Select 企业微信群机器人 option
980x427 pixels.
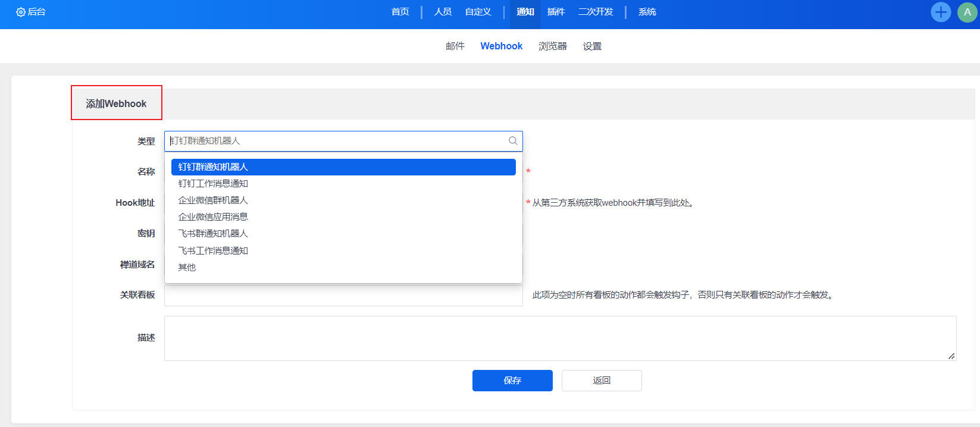(213, 200)
